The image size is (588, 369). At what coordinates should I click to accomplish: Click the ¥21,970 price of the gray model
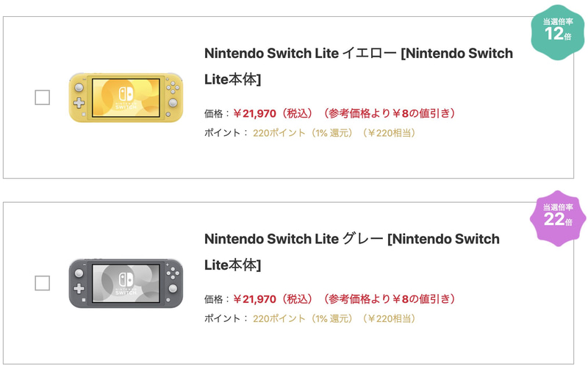tap(254, 299)
